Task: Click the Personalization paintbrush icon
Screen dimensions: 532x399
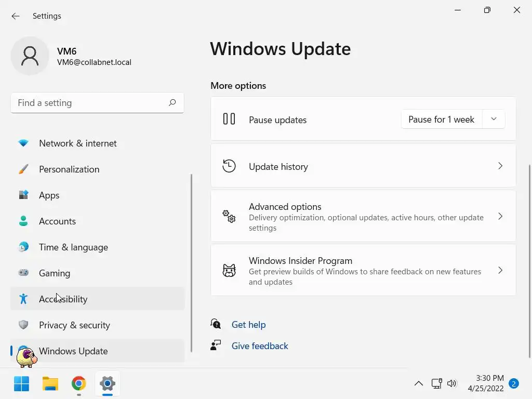Action: pos(23,169)
